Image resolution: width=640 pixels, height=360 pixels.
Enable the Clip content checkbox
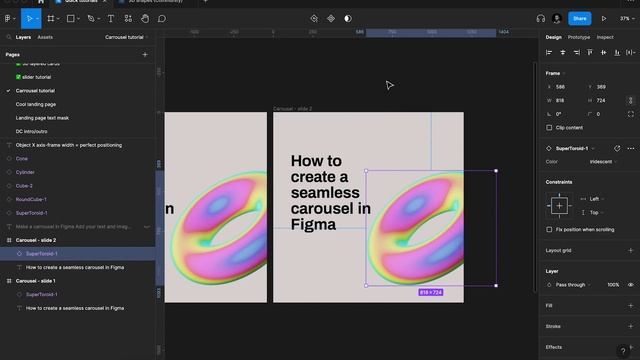pyautogui.click(x=549, y=128)
